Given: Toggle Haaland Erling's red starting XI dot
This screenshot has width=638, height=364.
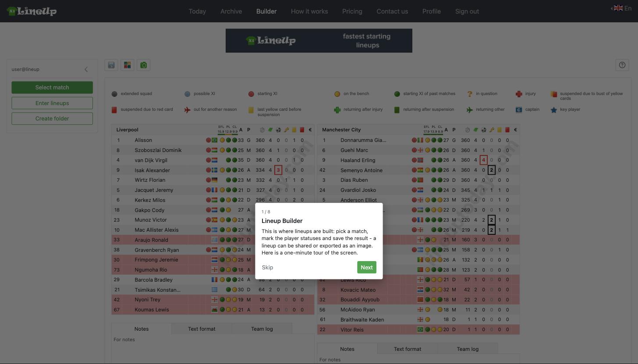Looking at the screenshot, I should 415,160.
